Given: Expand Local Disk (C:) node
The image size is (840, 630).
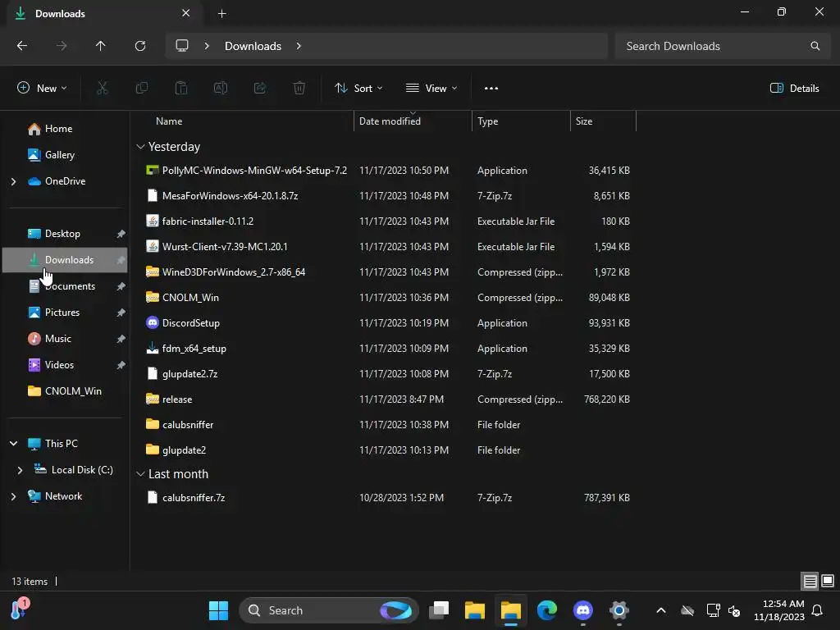Looking at the screenshot, I should pyautogui.click(x=20, y=470).
